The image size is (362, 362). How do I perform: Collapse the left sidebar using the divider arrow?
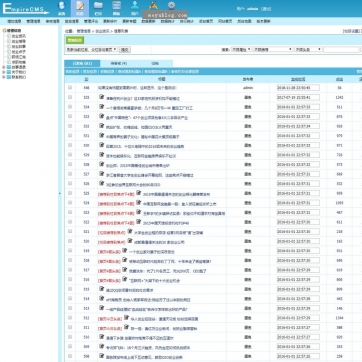pyautogui.click(x=60, y=193)
